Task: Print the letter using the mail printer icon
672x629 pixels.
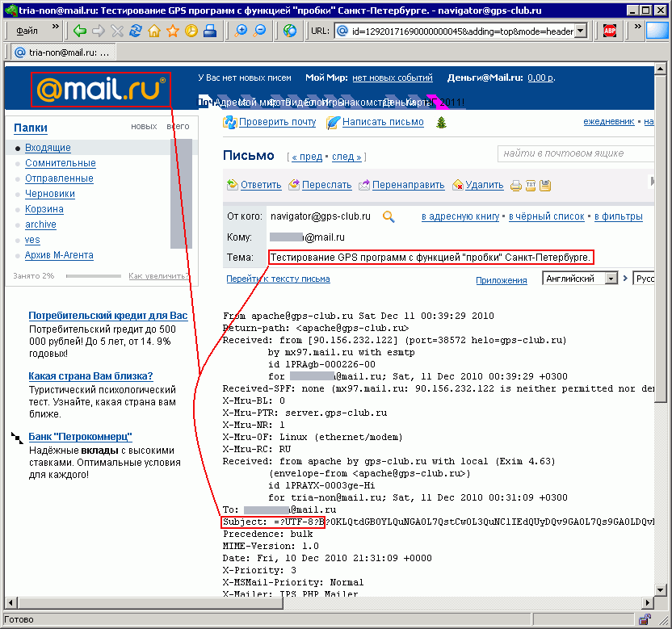Action: tap(516, 186)
